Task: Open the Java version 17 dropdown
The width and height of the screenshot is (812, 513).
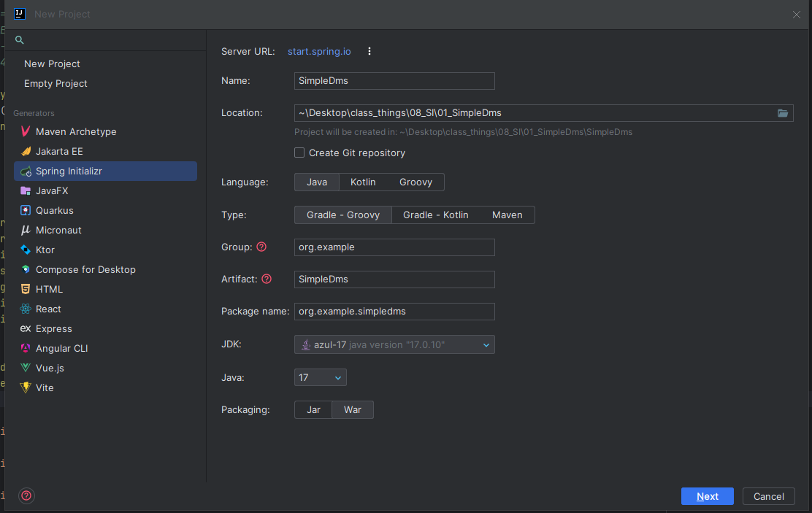Action: click(x=320, y=377)
